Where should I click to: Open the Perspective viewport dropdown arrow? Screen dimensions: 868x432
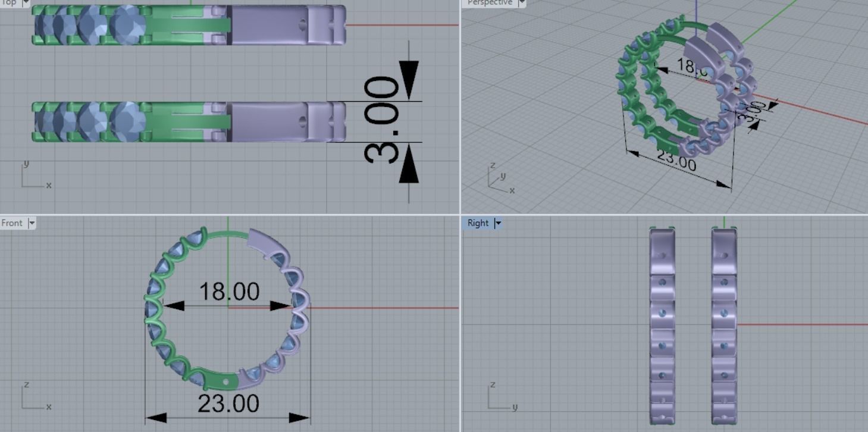pos(522,2)
